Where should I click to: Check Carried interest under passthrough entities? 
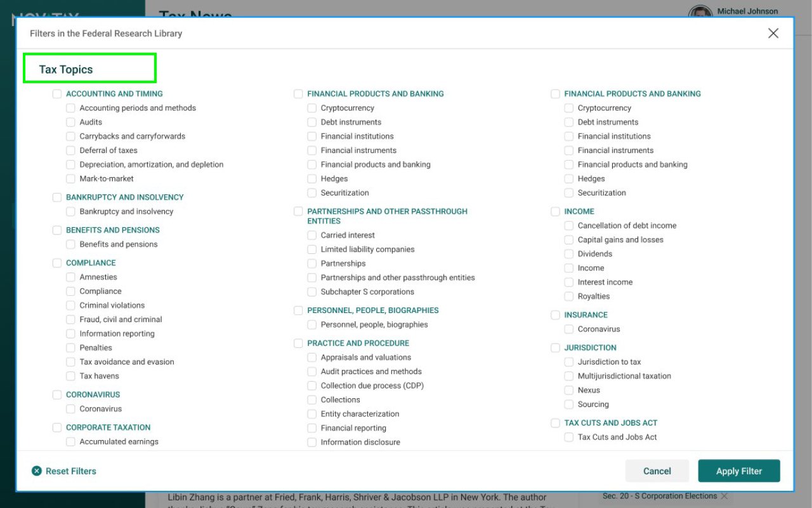tap(311, 235)
